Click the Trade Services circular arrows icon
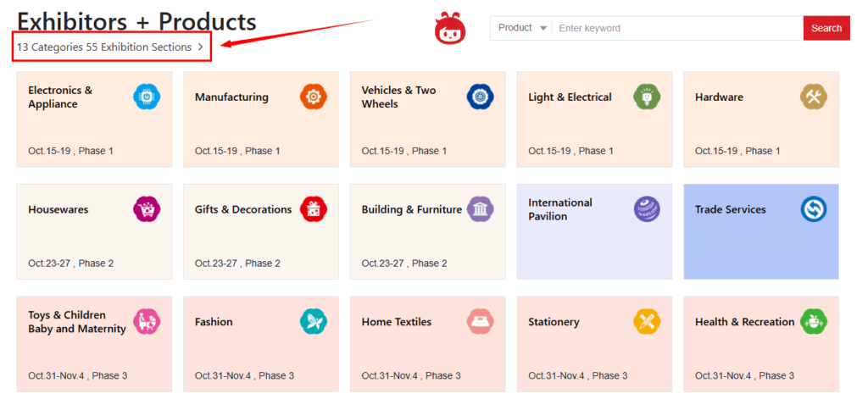 click(814, 209)
